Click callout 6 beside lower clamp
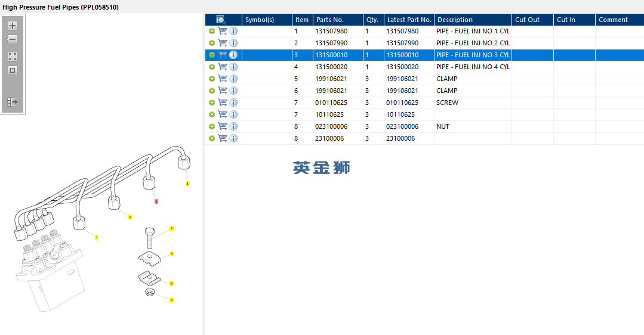The height and width of the screenshot is (335, 644). (172, 283)
